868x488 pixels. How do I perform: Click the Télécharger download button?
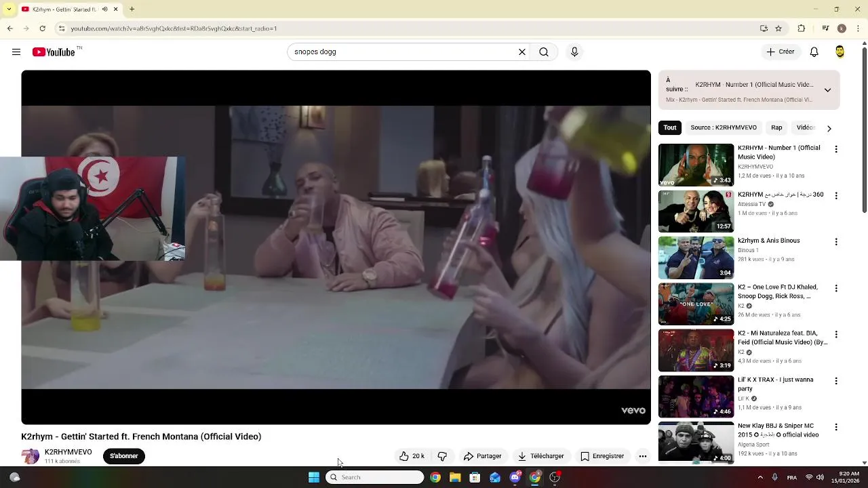coord(540,456)
